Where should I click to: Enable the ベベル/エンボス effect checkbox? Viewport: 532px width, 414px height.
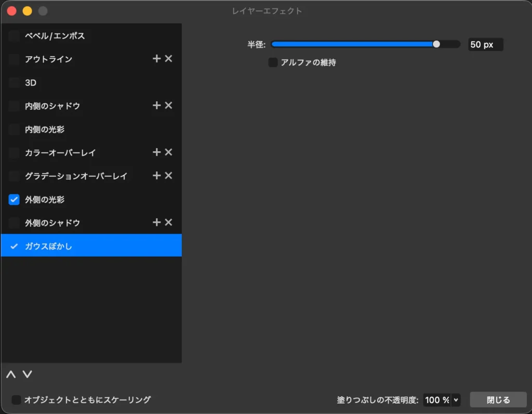click(14, 35)
